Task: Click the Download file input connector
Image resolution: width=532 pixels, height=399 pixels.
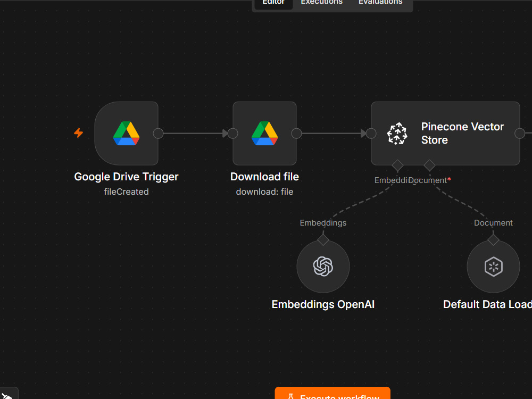Action: pos(233,134)
